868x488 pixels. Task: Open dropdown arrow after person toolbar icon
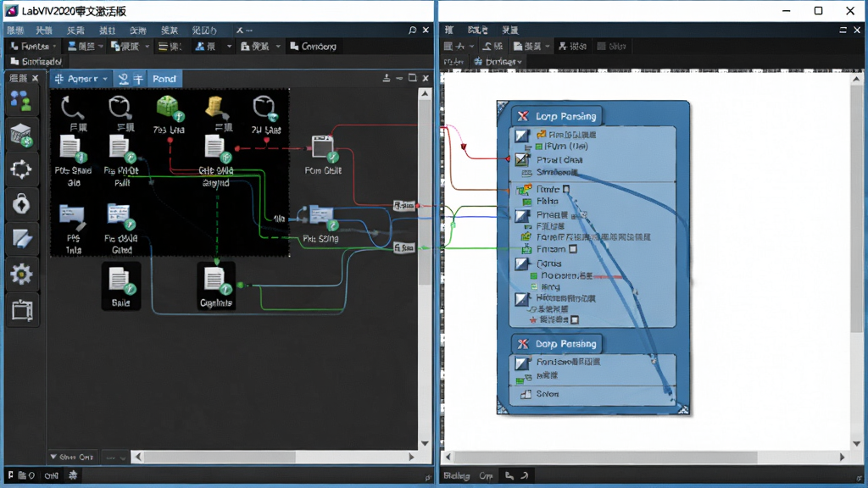point(229,47)
